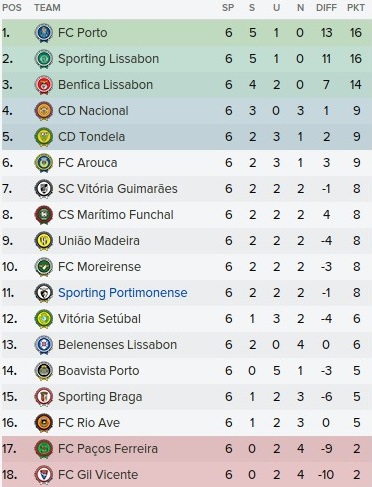Open the Sporting Portimonense team link
The image size is (372, 487).
tap(123, 293)
